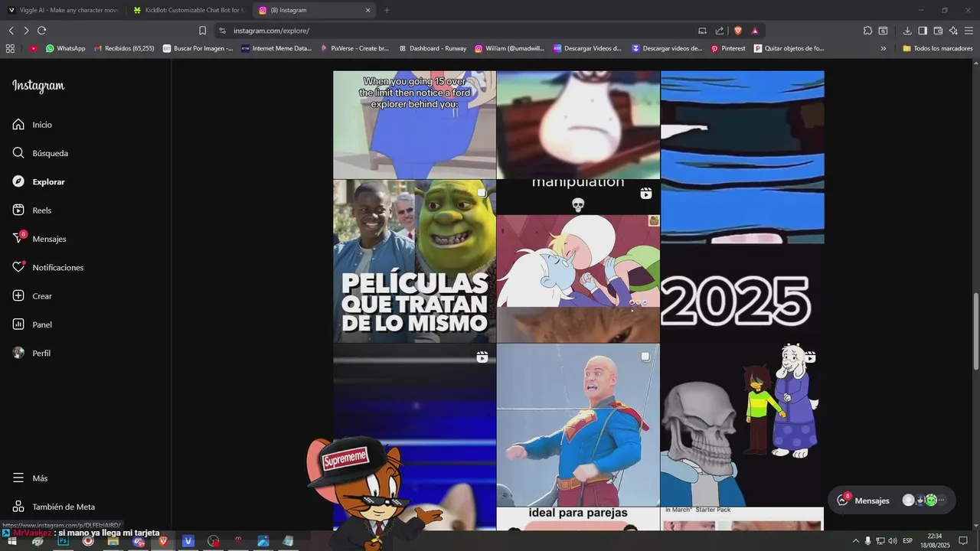Open the bald Superman costume post

click(578, 425)
